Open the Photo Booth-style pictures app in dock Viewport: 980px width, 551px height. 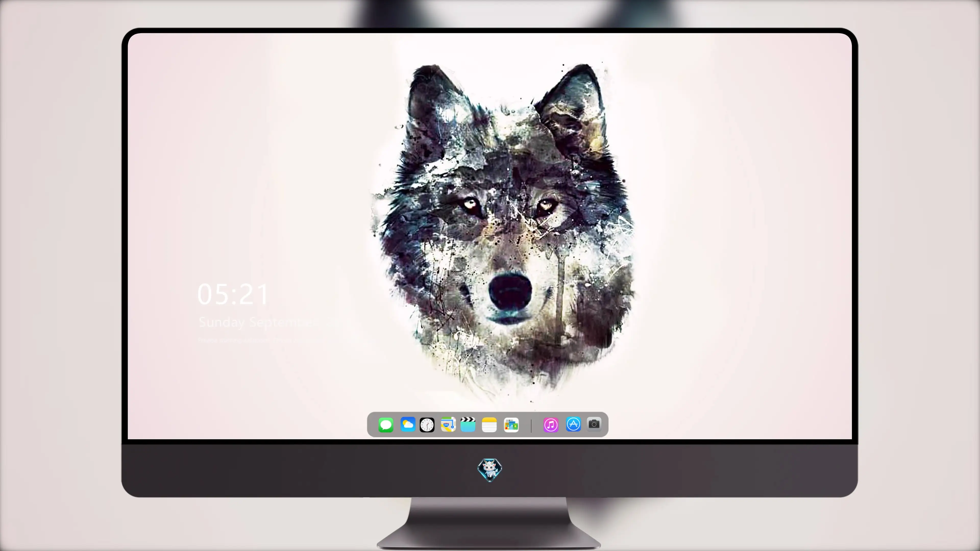coord(511,425)
